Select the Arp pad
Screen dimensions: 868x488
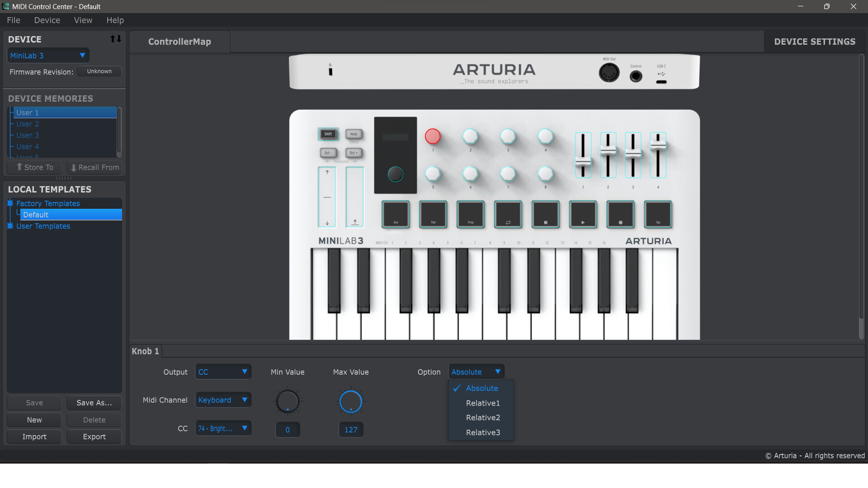click(x=396, y=214)
